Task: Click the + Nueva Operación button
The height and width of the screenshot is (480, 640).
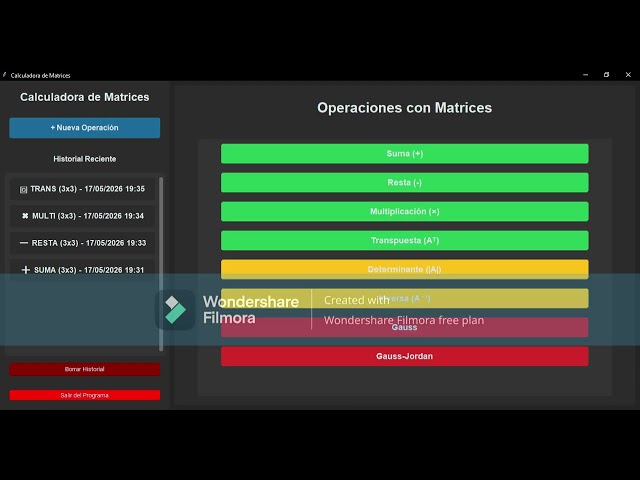Action: [84, 128]
